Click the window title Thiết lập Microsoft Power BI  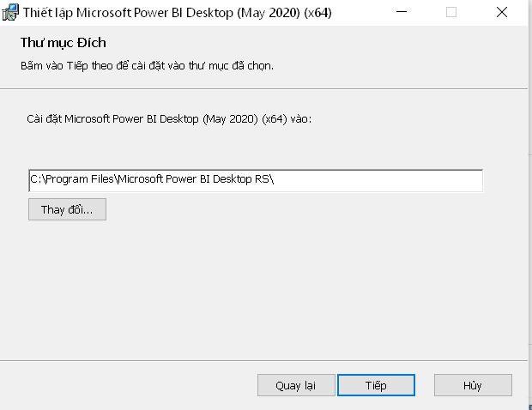pyautogui.click(x=177, y=13)
